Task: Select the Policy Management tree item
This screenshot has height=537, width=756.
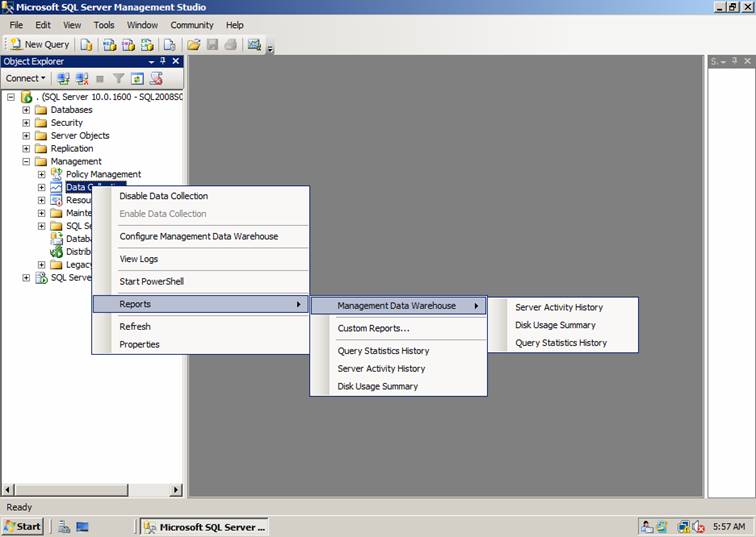Action: (x=104, y=175)
